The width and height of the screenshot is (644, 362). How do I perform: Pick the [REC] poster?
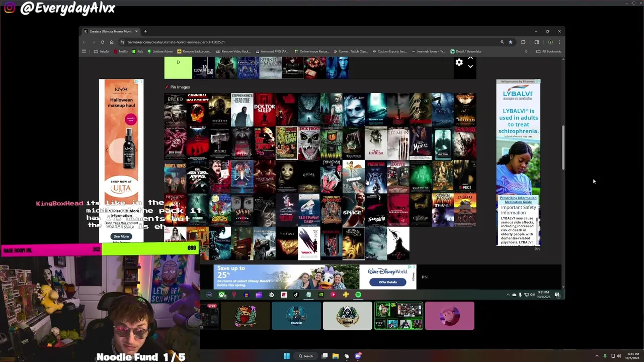pos(465,176)
